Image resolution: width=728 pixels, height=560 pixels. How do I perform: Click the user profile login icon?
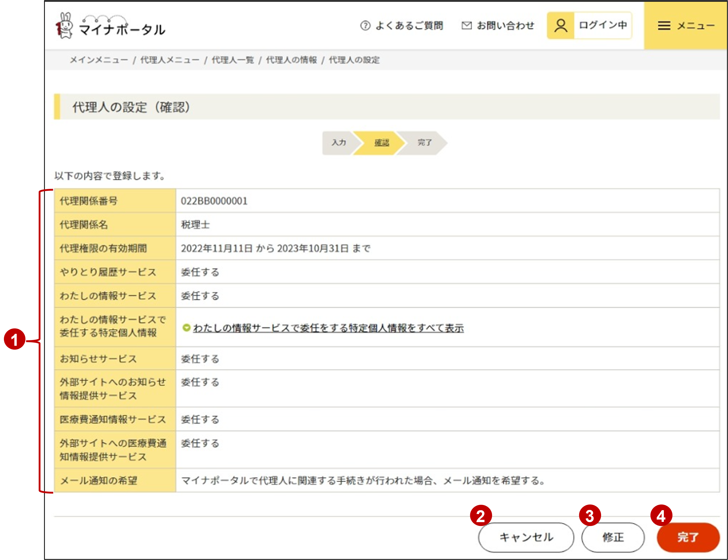[561, 26]
